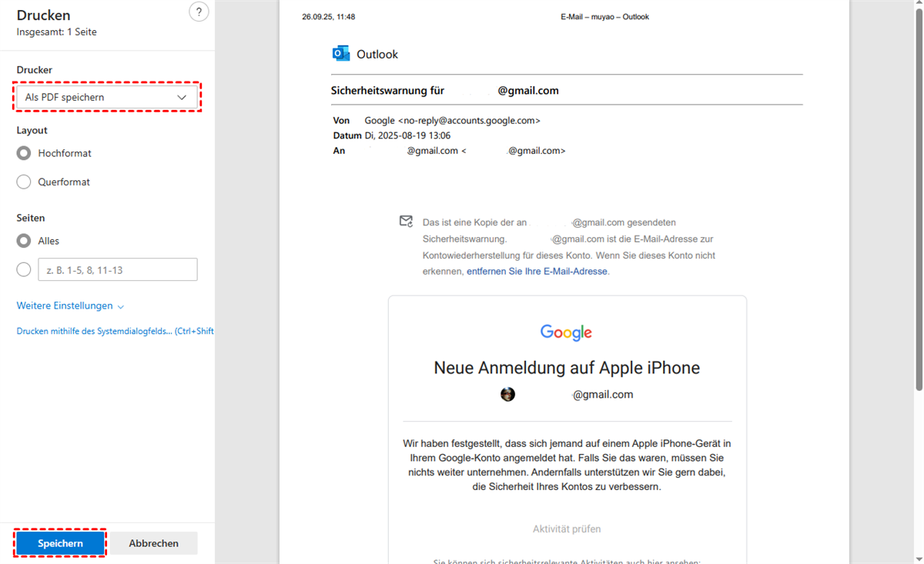Click entfernen Sie Ihre E-Mail-Adresse link
Viewport: 924px width, 564px height.
pos(537,272)
